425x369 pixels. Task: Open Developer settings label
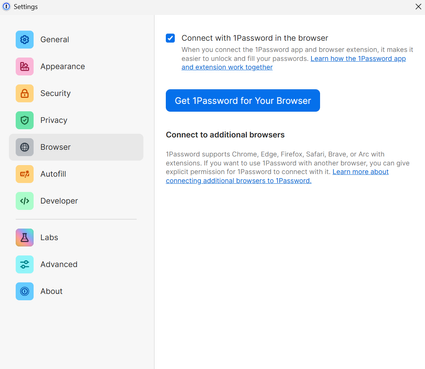pos(59,201)
